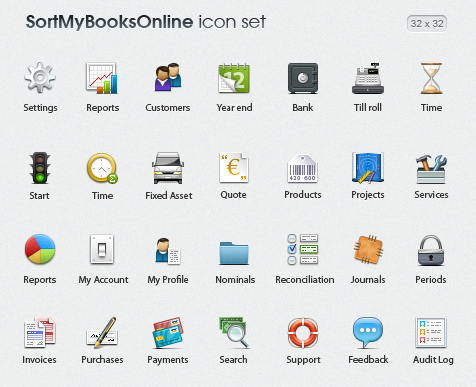This screenshot has height=387, width=476.
Task: Click the Till roll cash register icon
Action: [368, 78]
